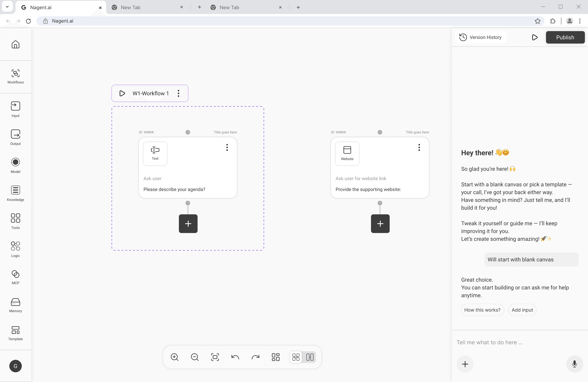Undo the last canvas action
The width and height of the screenshot is (588, 382).
pos(235,357)
